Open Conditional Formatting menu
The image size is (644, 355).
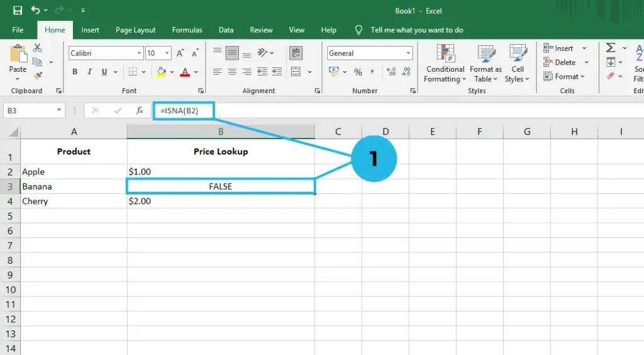tap(445, 64)
